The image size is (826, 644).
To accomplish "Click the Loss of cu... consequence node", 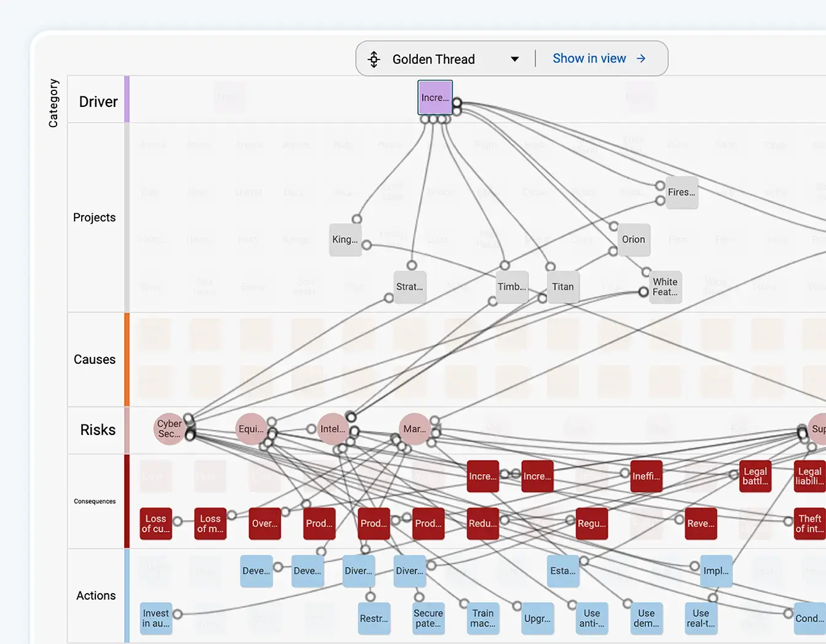I will [x=155, y=524].
